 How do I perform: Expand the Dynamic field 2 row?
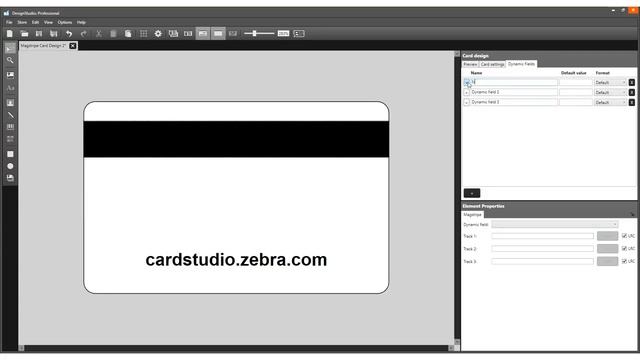click(x=467, y=93)
